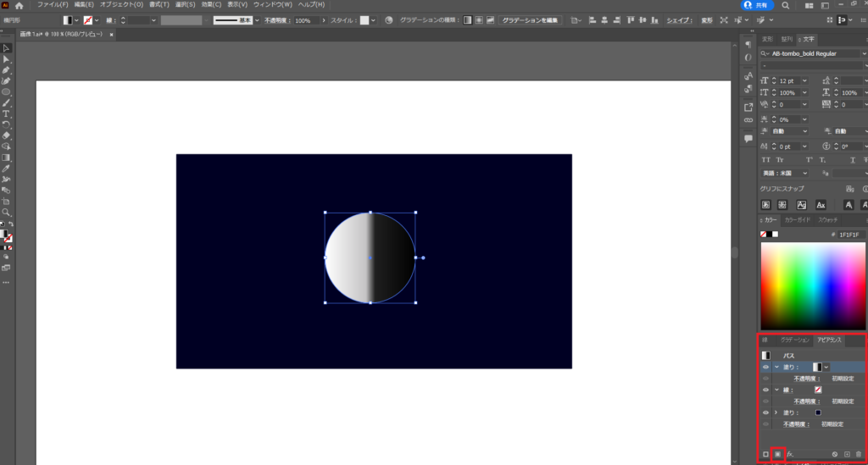The width and height of the screenshot is (868, 465).
Task: Click the 線 stroke label link
Action: point(787,390)
